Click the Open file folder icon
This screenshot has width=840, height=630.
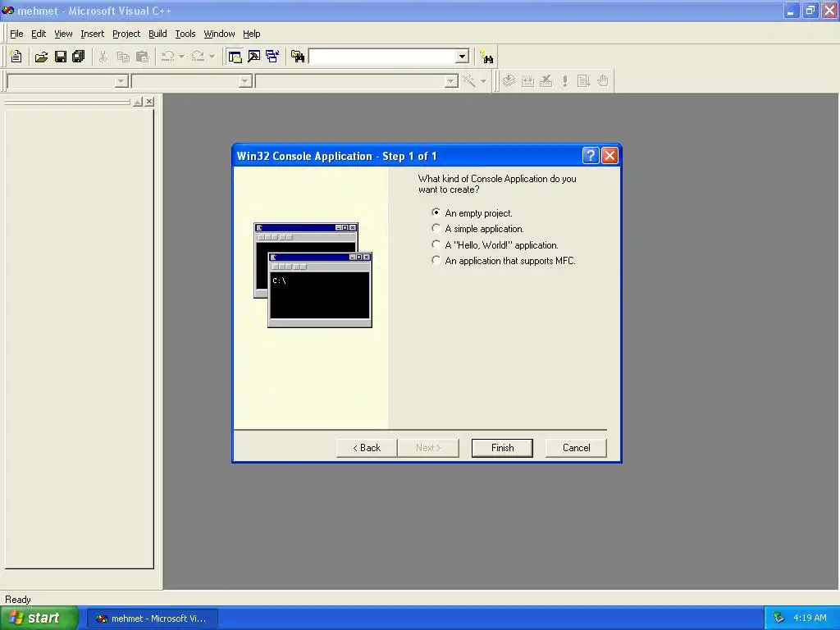click(x=41, y=57)
